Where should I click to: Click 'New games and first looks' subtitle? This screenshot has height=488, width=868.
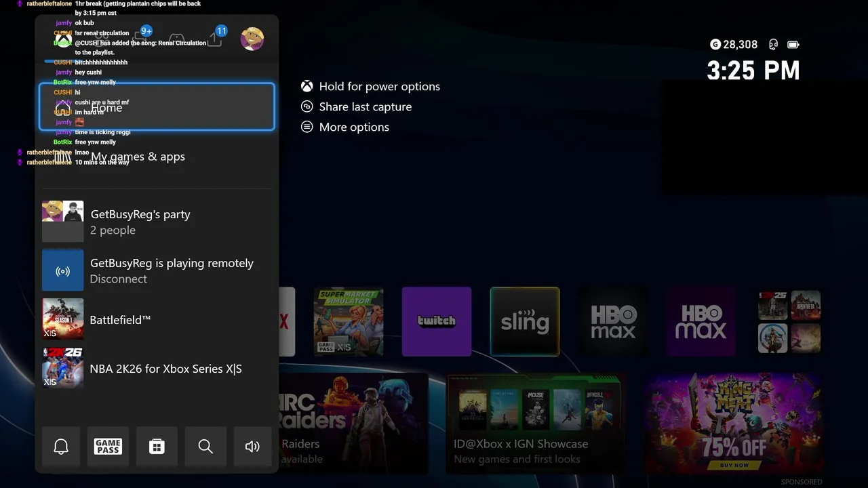tap(517, 459)
